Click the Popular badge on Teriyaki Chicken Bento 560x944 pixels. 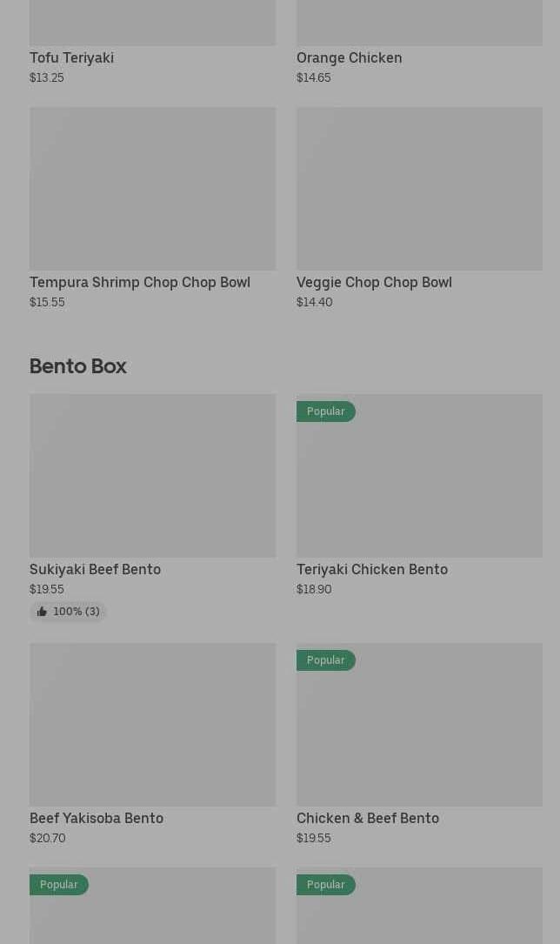coord(325,411)
